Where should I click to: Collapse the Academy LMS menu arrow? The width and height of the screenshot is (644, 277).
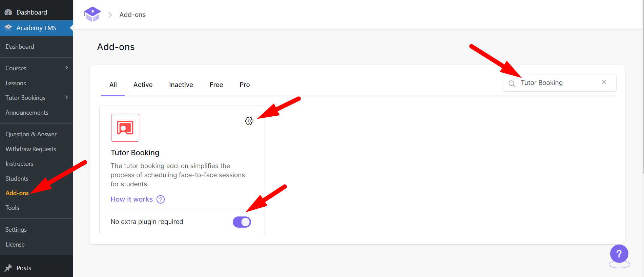pyautogui.click(x=72, y=28)
